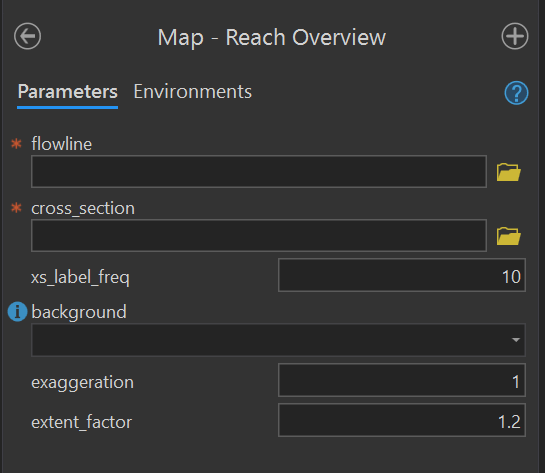
Task: Switch to the Environments tab
Action: point(193,92)
